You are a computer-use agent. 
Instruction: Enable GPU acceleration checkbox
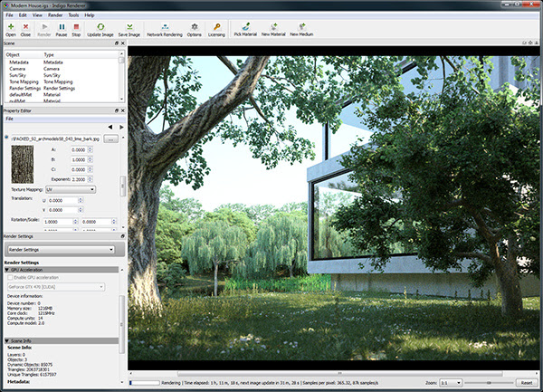click(x=10, y=277)
